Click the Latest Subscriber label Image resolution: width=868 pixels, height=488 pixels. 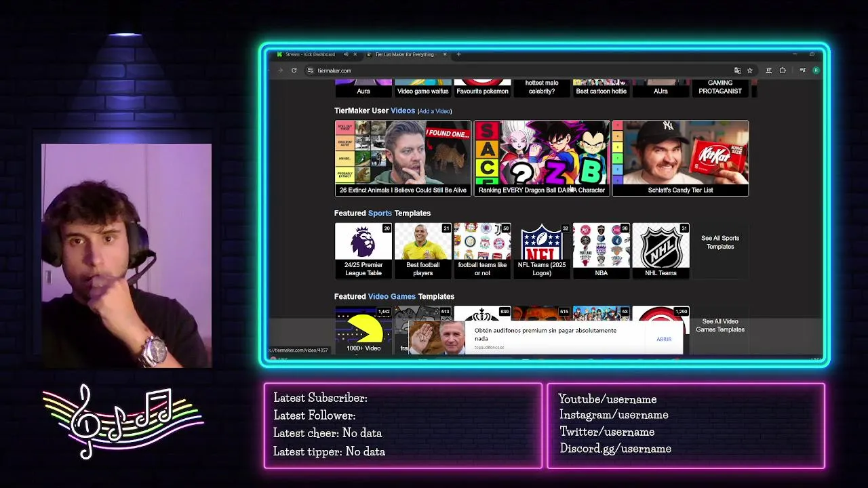tap(320, 398)
